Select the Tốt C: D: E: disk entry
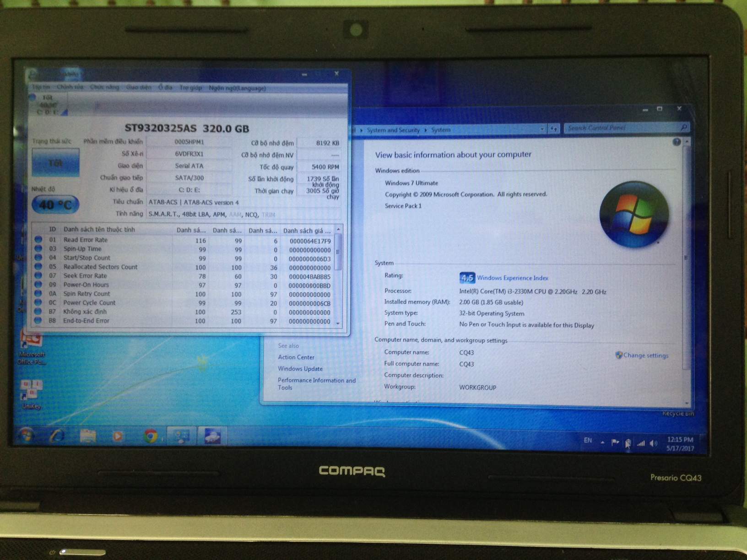 pyautogui.click(x=48, y=105)
